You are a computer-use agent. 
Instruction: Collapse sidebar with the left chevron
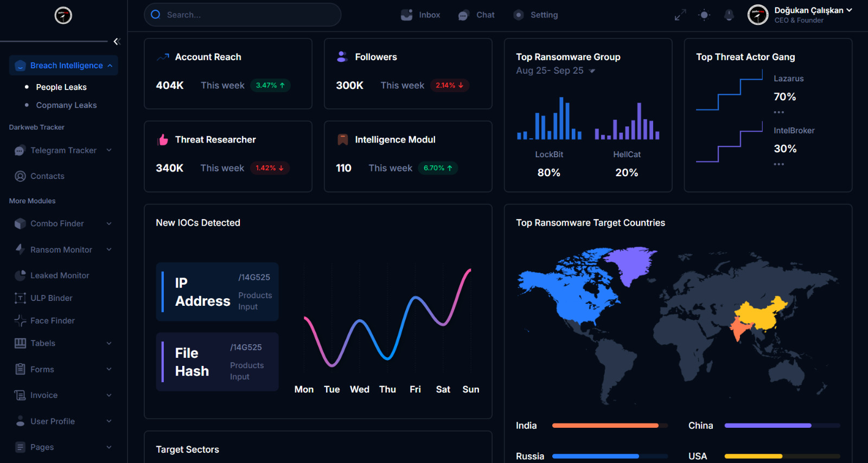tap(116, 41)
